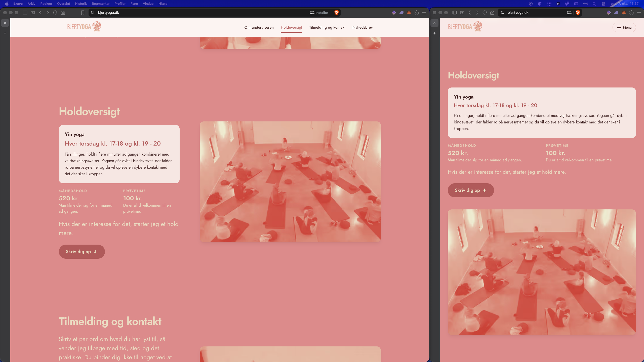This screenshot has height=362, width=644.
Task: Click Skriv dig op button in right window
Action: pyautogui.click(x=471, y=190)
